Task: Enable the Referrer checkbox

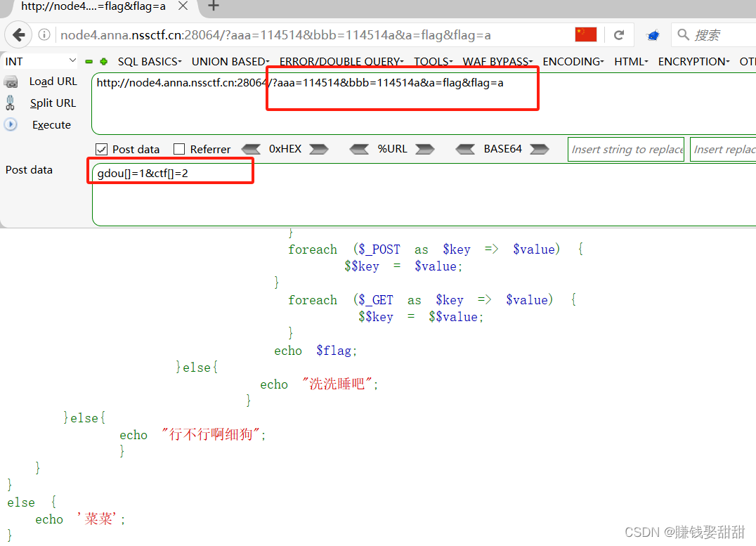Action: pyautogui.click(x=178, y=149)
